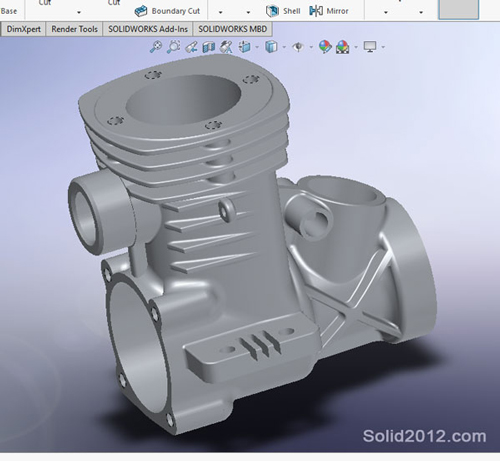Screen dimensions: 500x461
Task: Click the Boundary Cut tool
Action: 167,11
